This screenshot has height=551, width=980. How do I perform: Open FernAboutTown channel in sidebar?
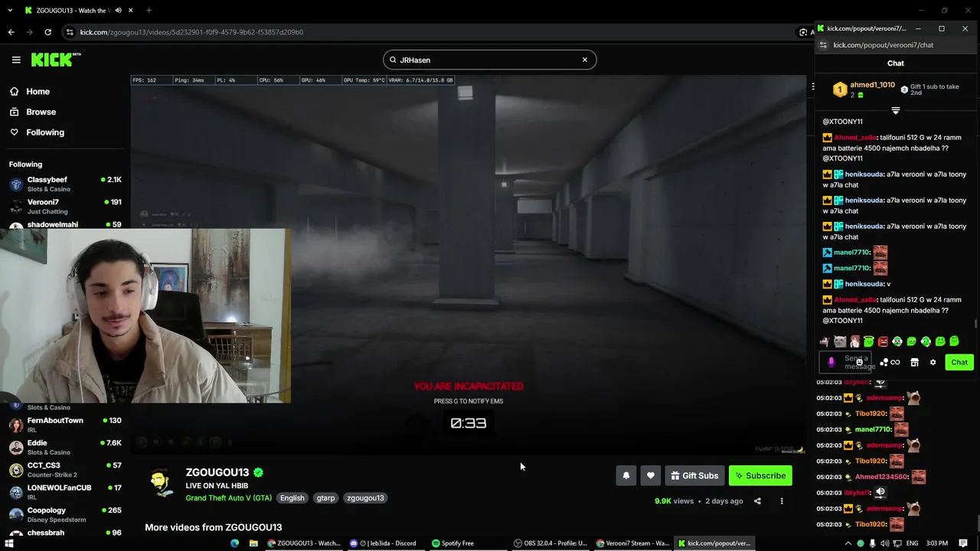tap(64, 425)
